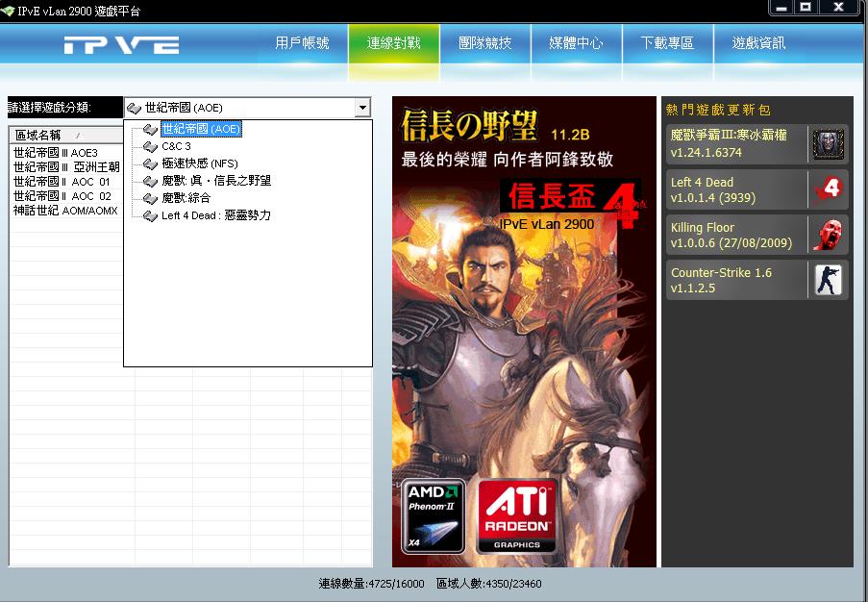
Task: Select room 神話世紀 AOM/AOMX
Action: click(66, 211)
